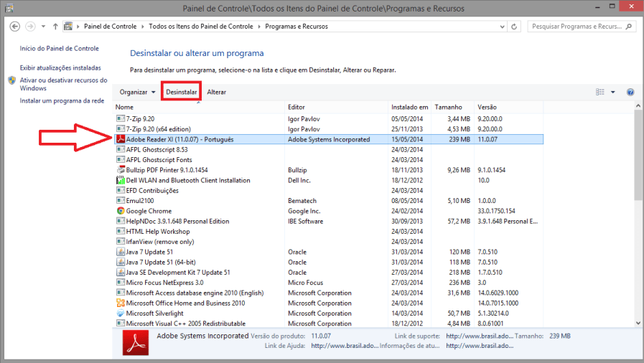Open Link de Ajuda brasil.ado URL
644x363 pixels.
tap(345, 346)
